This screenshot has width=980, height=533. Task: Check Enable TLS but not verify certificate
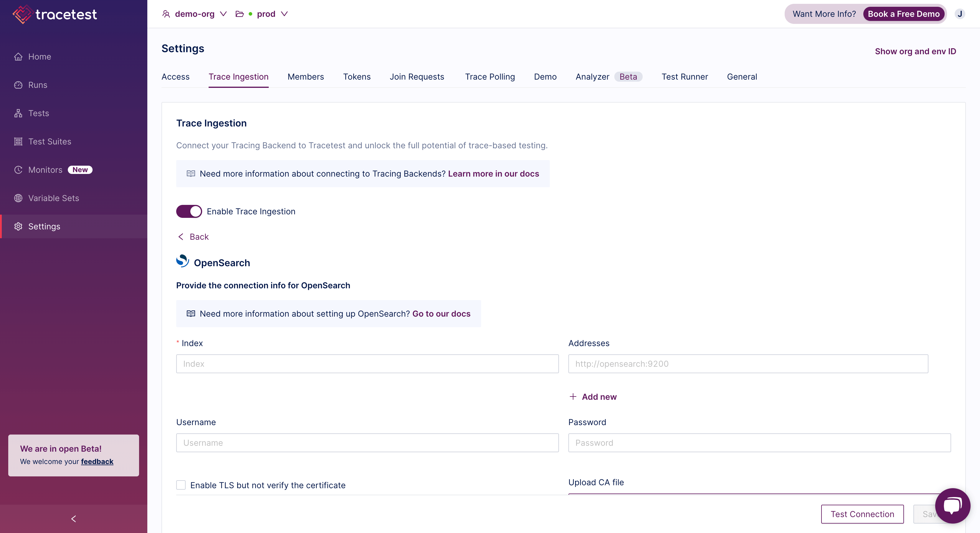coord(181,485)
